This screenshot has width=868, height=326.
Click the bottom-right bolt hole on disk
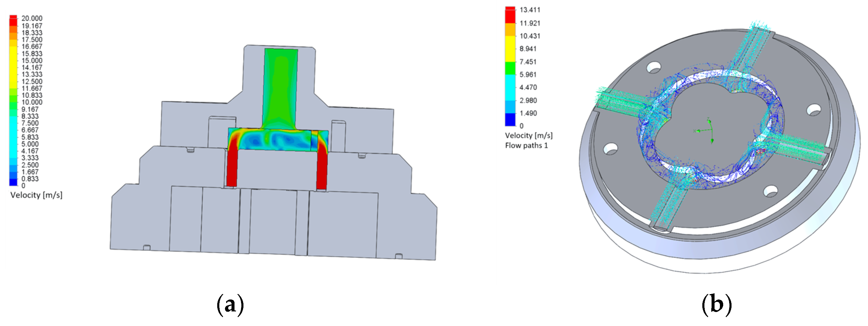click(x=770, y=191)
